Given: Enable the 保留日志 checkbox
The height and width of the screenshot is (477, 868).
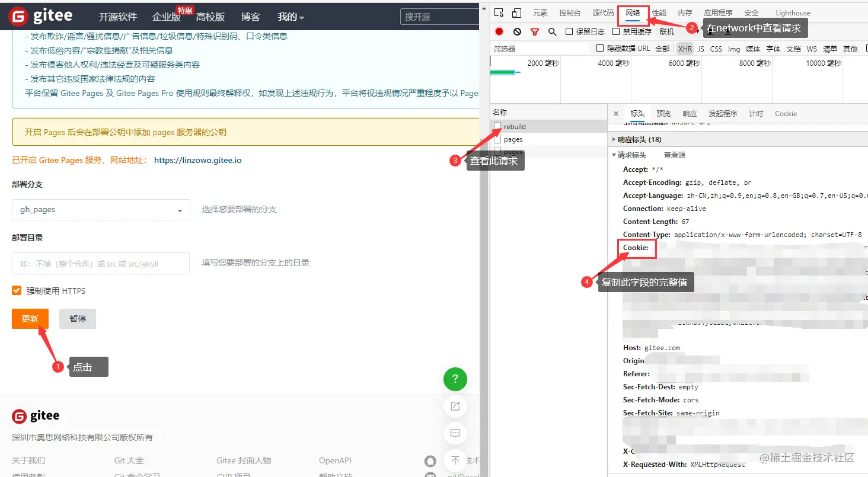Looking at the screenshot, I should click(569, 31).
